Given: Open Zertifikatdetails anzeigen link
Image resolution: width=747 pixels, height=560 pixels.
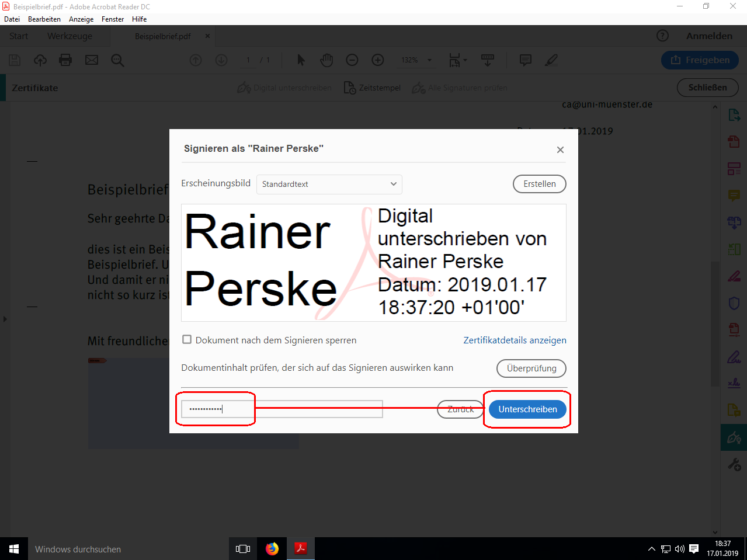Looking at the screenshot, I should pyautogui.click(x=515, y=340).
